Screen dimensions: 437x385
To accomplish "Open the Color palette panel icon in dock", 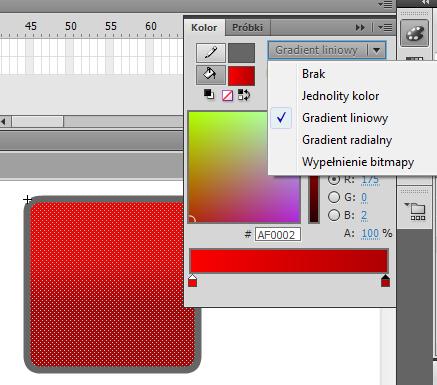I will 414,33.
